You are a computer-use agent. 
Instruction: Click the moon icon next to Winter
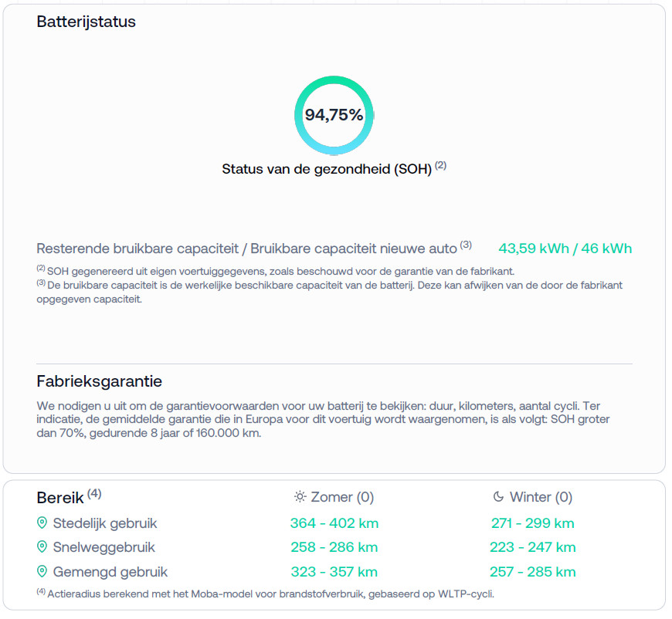point(498,497)
